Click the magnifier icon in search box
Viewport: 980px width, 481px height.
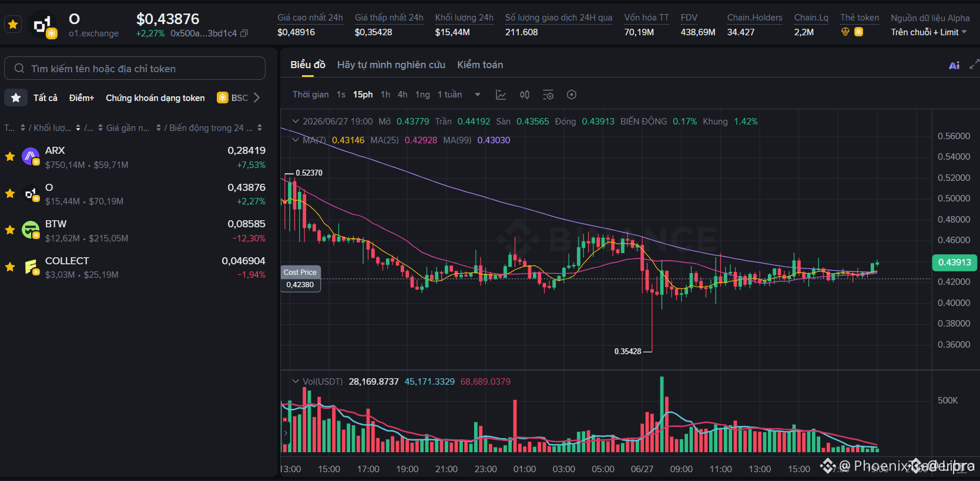coord(19,69)
